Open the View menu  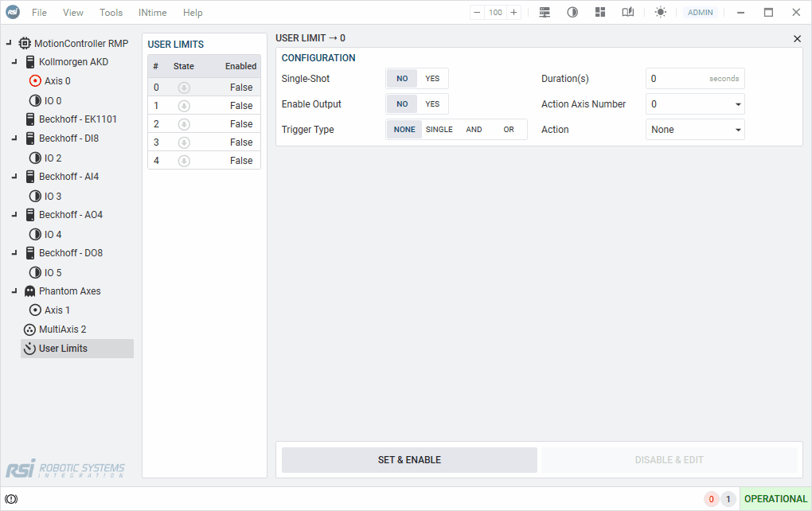pos(73,13)
